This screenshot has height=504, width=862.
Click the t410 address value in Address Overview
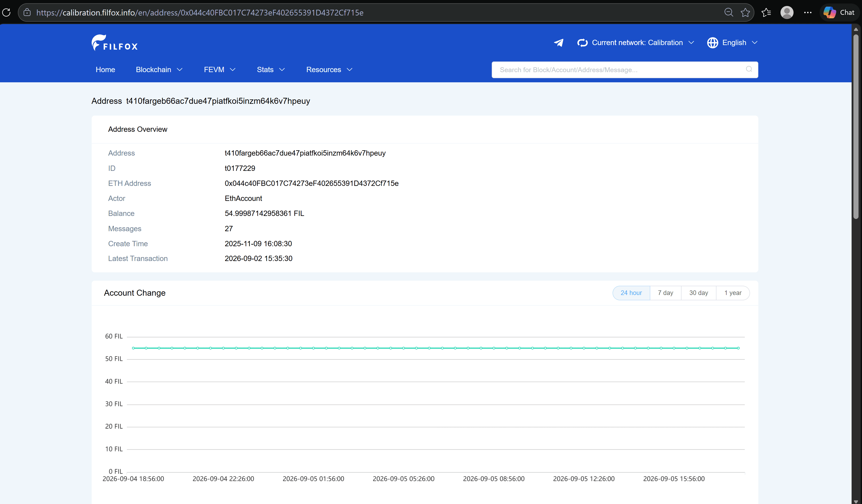(305, 153)
